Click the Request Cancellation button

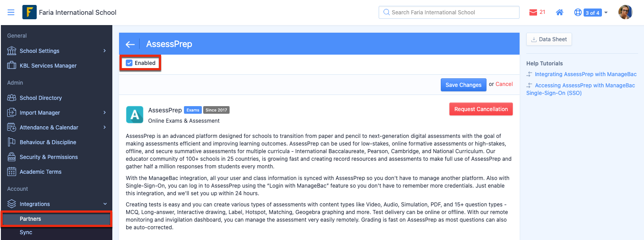tap(481, 109)
